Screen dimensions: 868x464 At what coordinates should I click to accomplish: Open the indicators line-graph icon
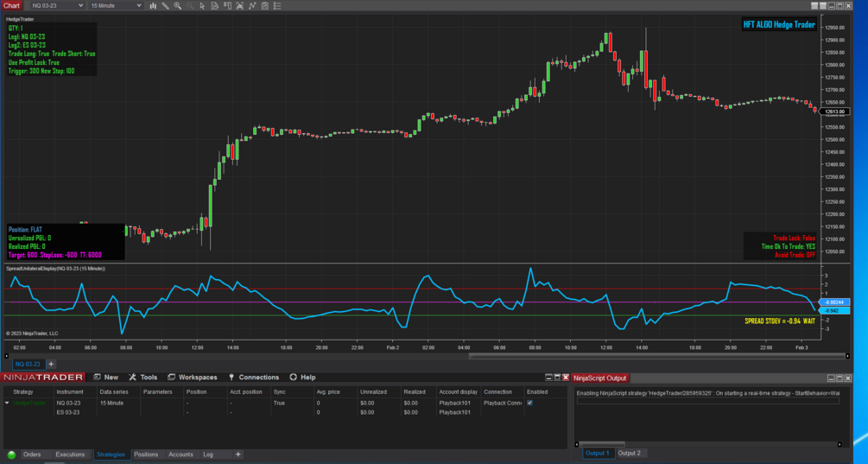pyautogui.click(x=252, y=5)
